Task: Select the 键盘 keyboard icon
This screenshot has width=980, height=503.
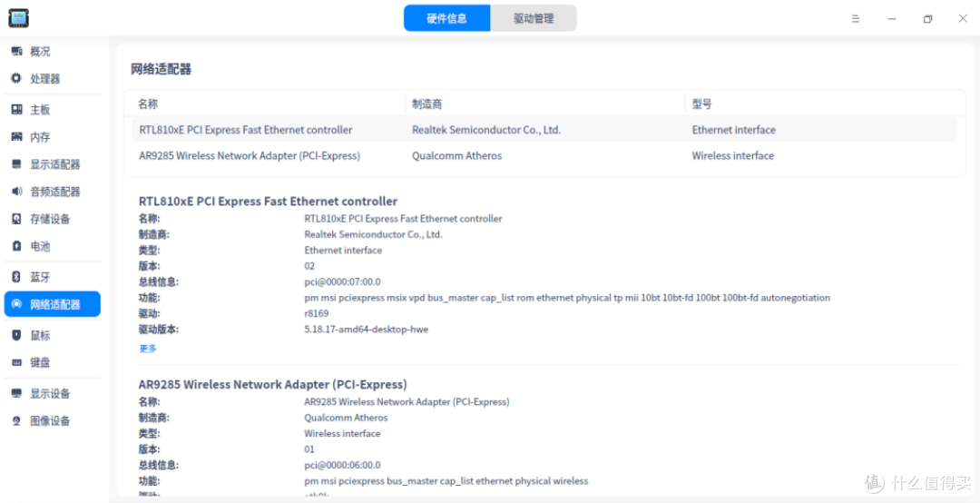Action: [17, 362]
